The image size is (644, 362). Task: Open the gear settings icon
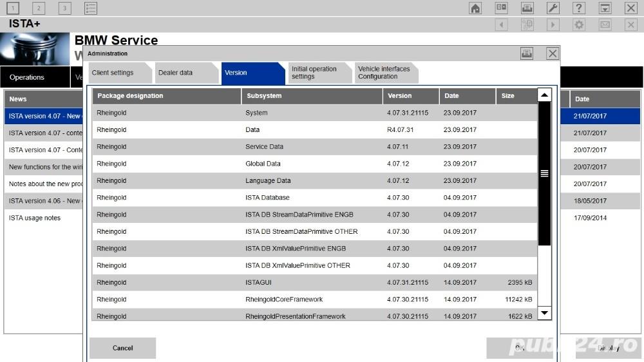click(579, 24)
